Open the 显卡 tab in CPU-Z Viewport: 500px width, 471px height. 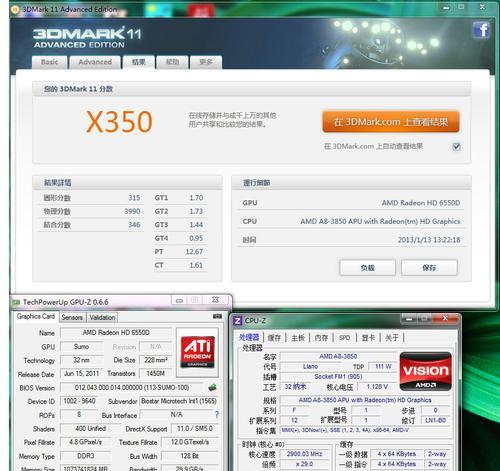tap(368, 338)
